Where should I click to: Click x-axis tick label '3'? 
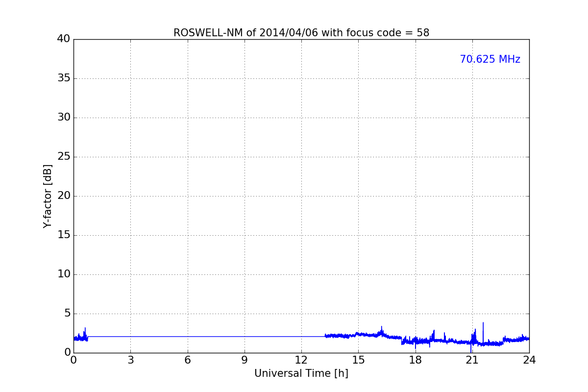pos(130,360)
